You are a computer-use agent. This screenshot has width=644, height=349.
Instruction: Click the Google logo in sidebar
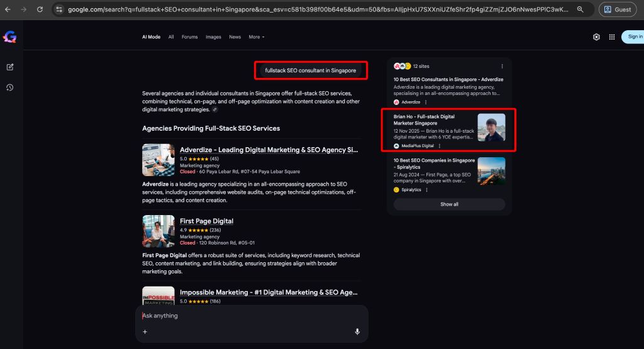[10, 37]
